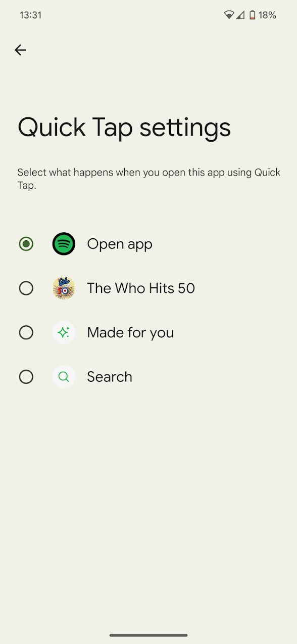This screenshot has height=644, width=297.
Task: Tap the back arrow
Action: click(20, 50)
